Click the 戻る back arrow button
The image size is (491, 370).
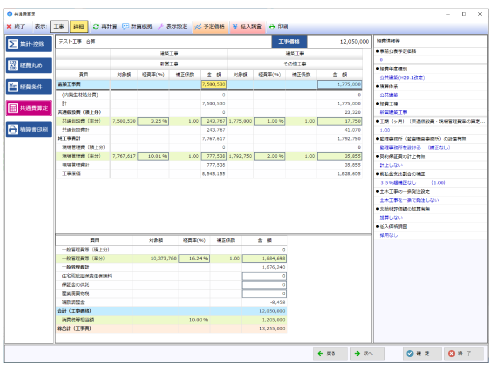pyautogui.click(x=330, y=354)
